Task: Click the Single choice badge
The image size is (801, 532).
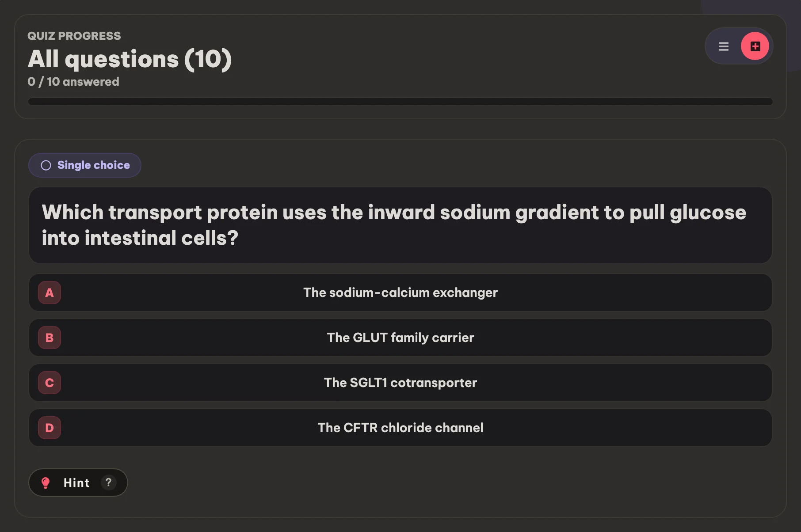Action: pyautogui.click(x=85, y=165)
